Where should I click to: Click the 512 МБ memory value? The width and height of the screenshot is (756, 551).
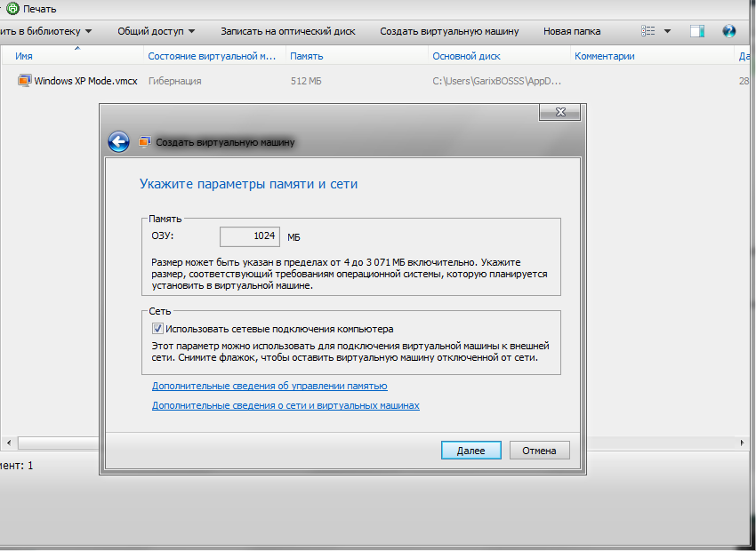pyautogui.click(x=306, y=81)
